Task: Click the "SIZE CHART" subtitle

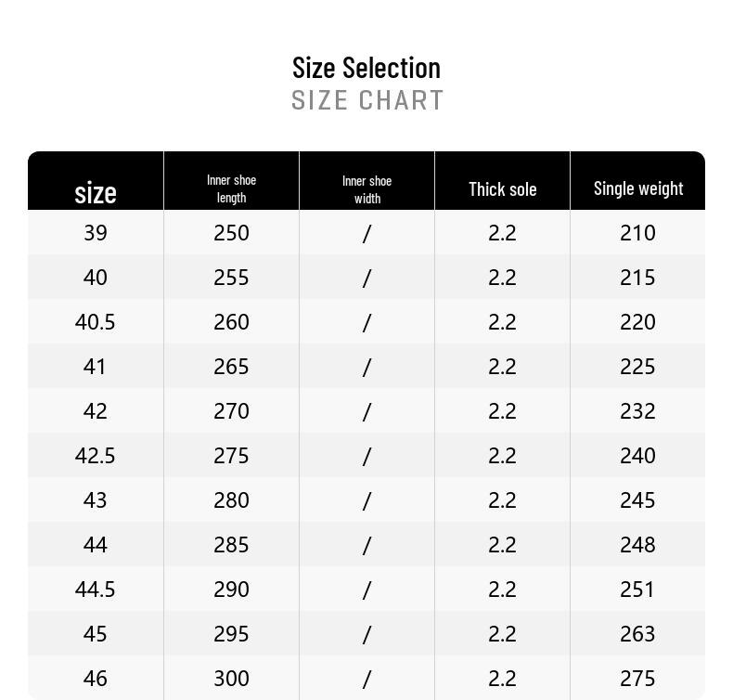Action: (367, 100)
